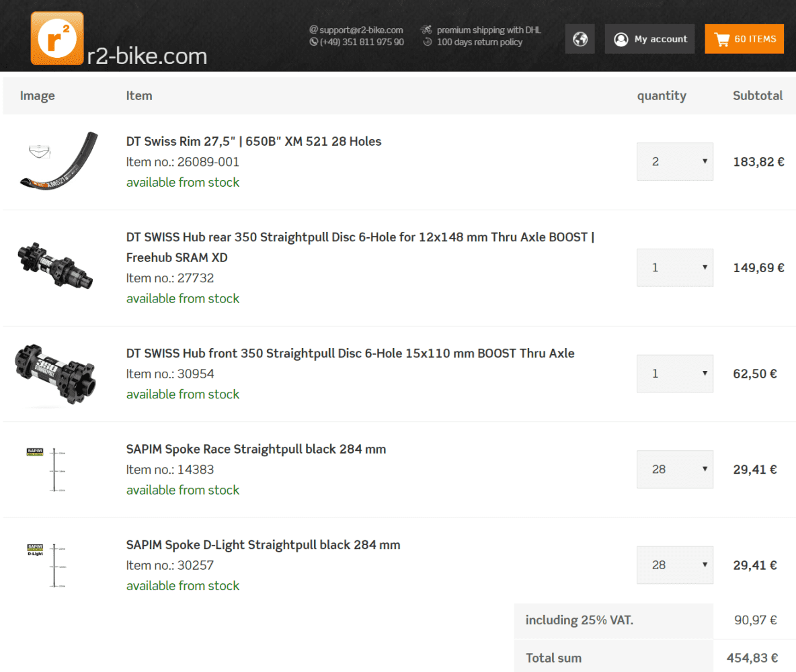Click the shopping cart icon

point(722,40)
